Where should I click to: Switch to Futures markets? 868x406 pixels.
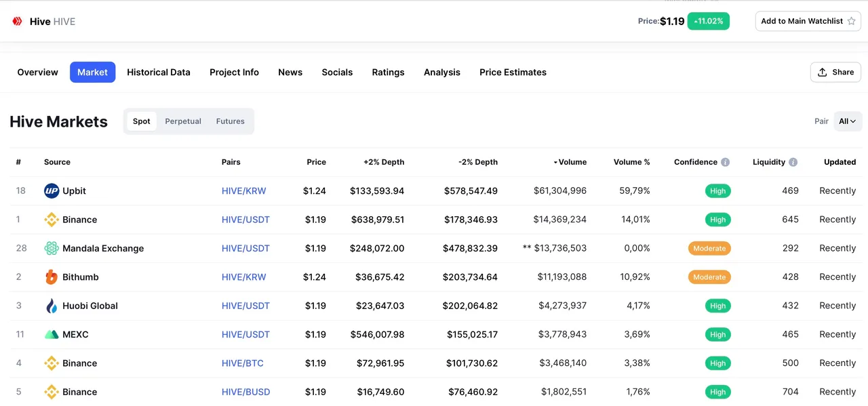pyautogui.click(x=231, y=121)
